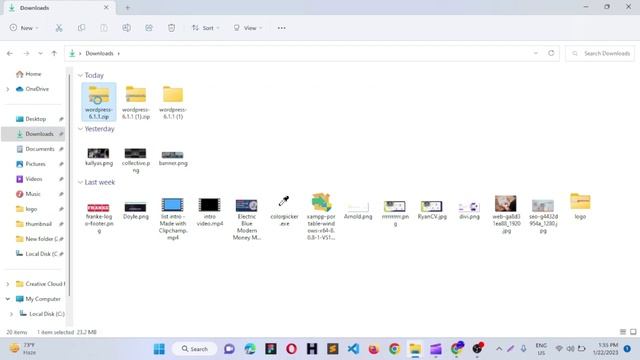Viewport: 640px width, 360px height.
Task: Select franke-logo-footer.png file
Action: tap(99, 218)
